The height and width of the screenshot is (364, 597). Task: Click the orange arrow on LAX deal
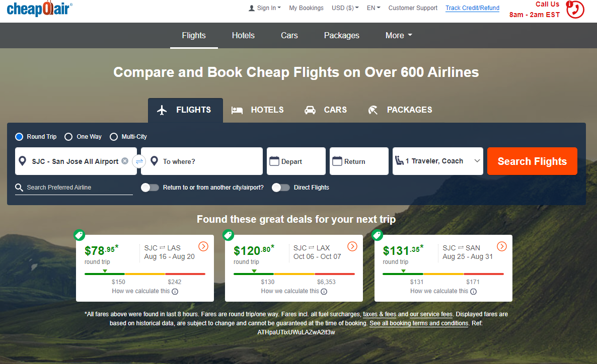(x=352, y=246)
